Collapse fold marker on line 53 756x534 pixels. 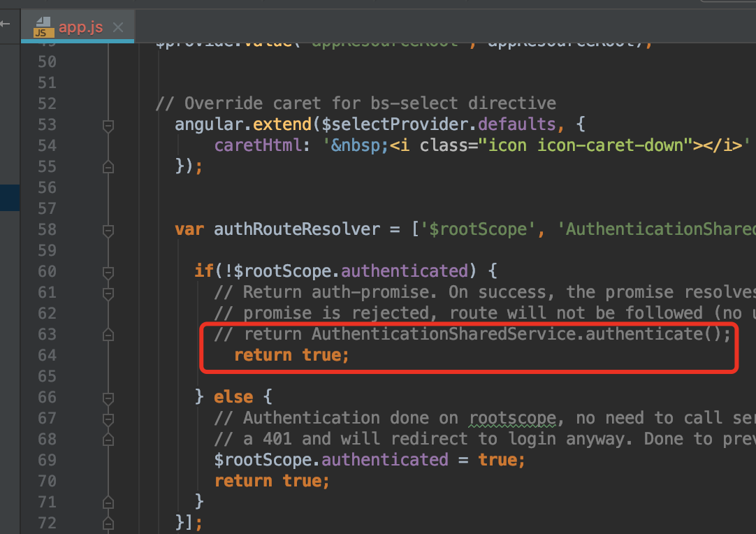point(108,125)
